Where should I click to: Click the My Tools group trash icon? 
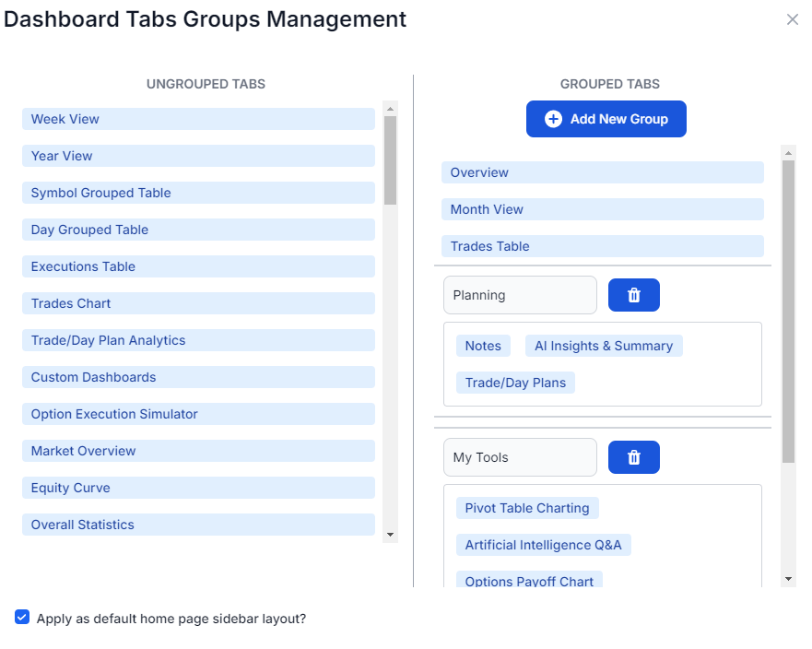click(633, 457)
